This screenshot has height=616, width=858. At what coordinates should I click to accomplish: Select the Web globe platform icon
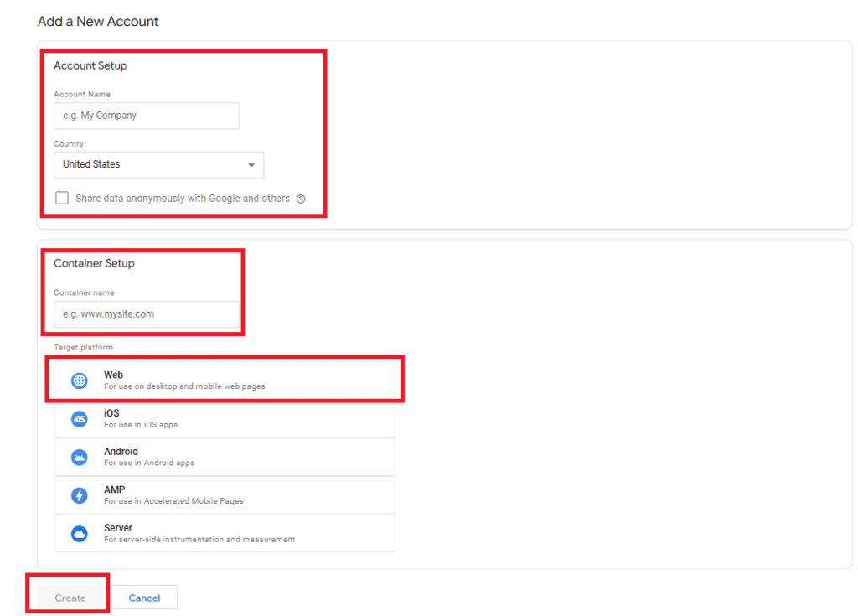coord(79,379)
